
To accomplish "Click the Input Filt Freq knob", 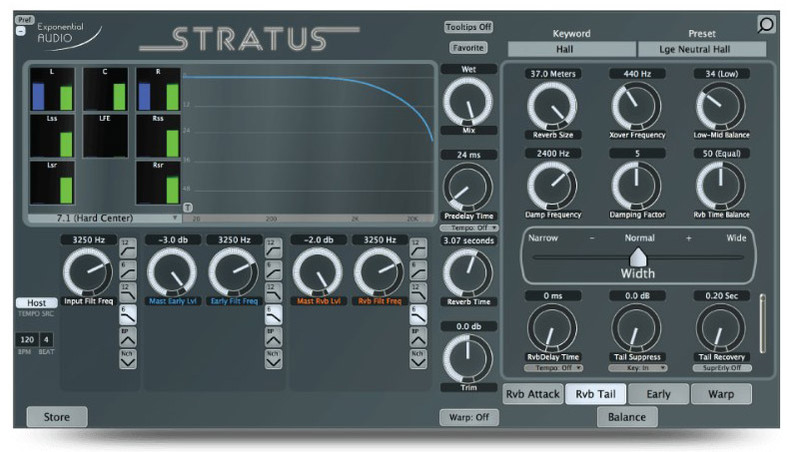I will [88, 272].
